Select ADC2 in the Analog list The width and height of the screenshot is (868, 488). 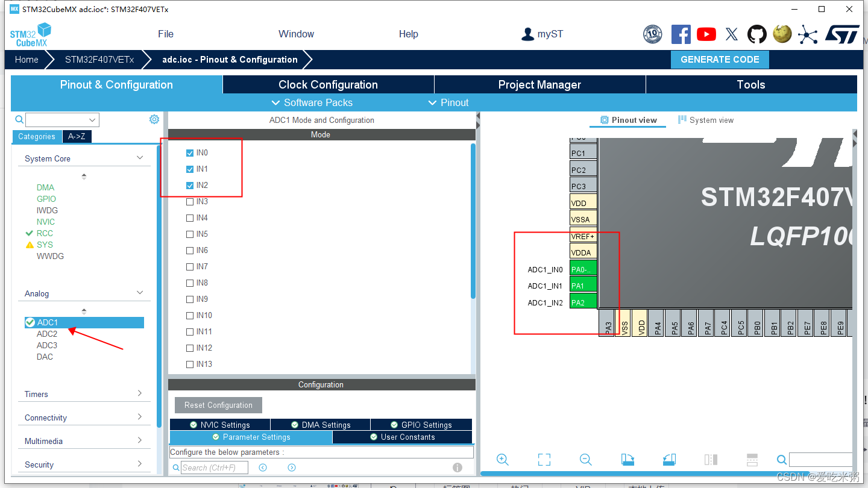pyautogui.click(x=47, y=334)
